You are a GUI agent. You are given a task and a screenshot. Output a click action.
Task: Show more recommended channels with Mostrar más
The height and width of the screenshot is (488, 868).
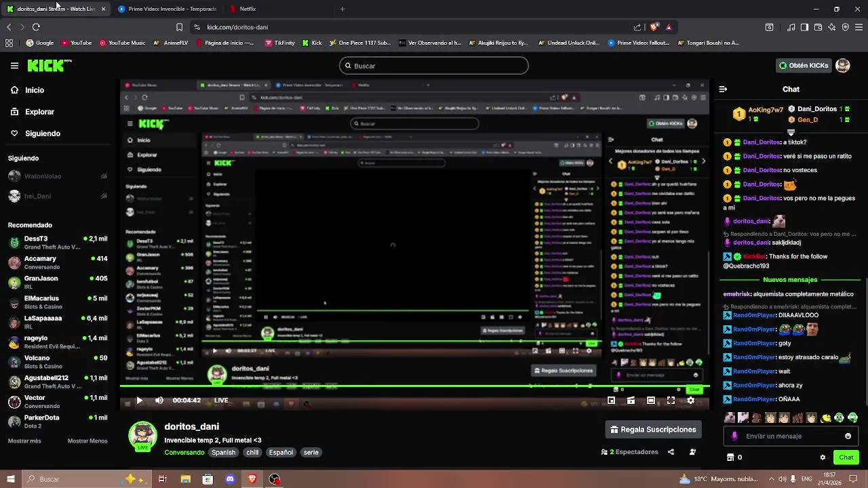click(x=24, y=441)
